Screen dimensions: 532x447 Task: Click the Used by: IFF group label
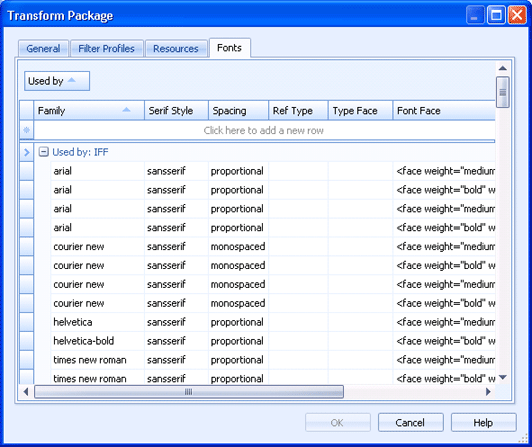point(80,152)
